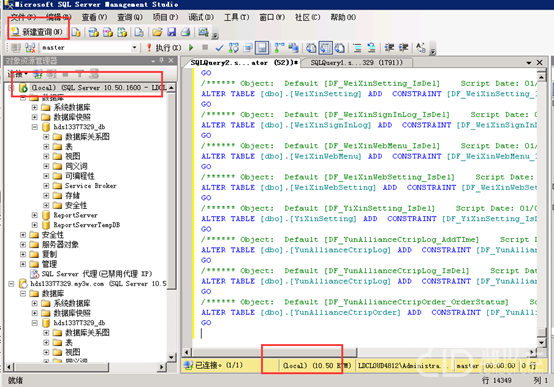Expand the ReportServer database node
Viewport: 554px width, 387px height.
coord(35,215)
